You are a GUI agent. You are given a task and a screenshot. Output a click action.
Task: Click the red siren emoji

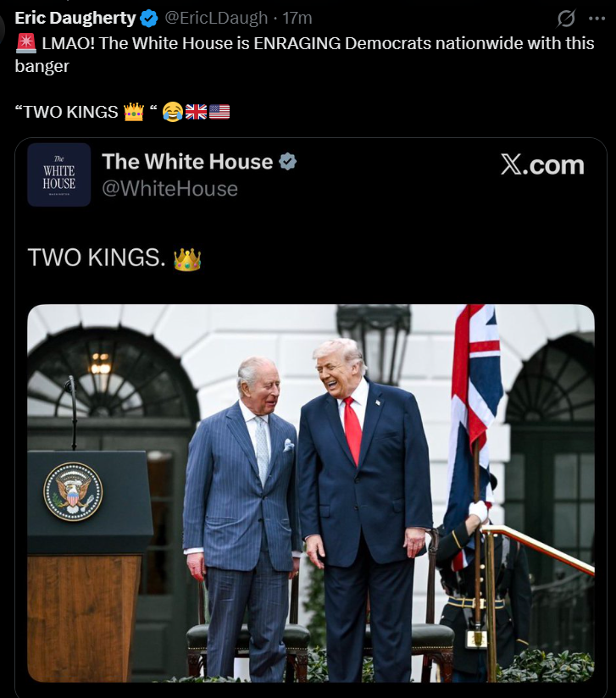pyautogui.click(x=25, y=43)
